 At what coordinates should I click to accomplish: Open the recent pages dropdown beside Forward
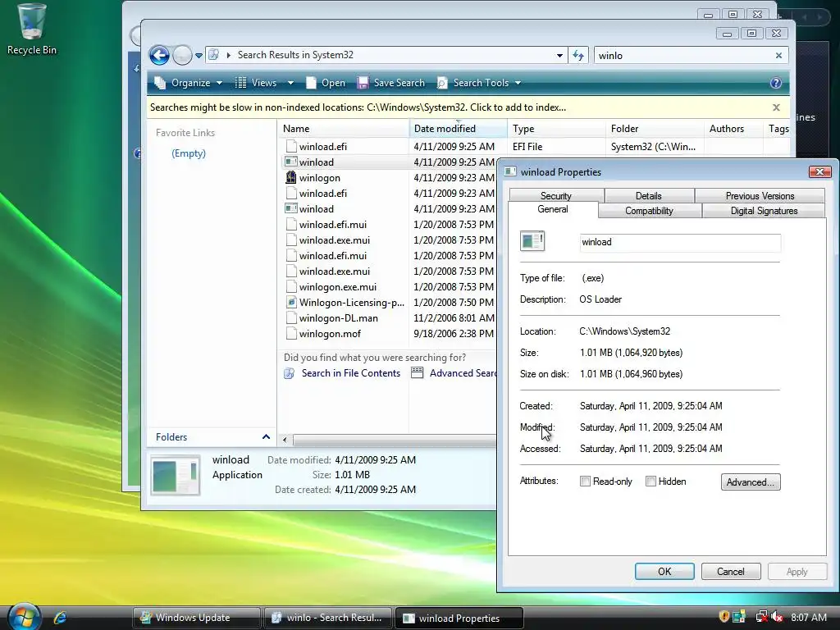(199, 55)
